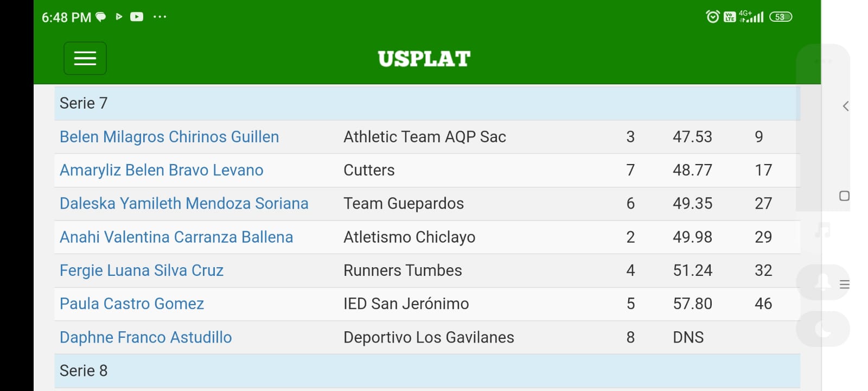Open the hamburger navigation menu
The height and width of the screenshot is (391, 868).
[x=85, y=58]
